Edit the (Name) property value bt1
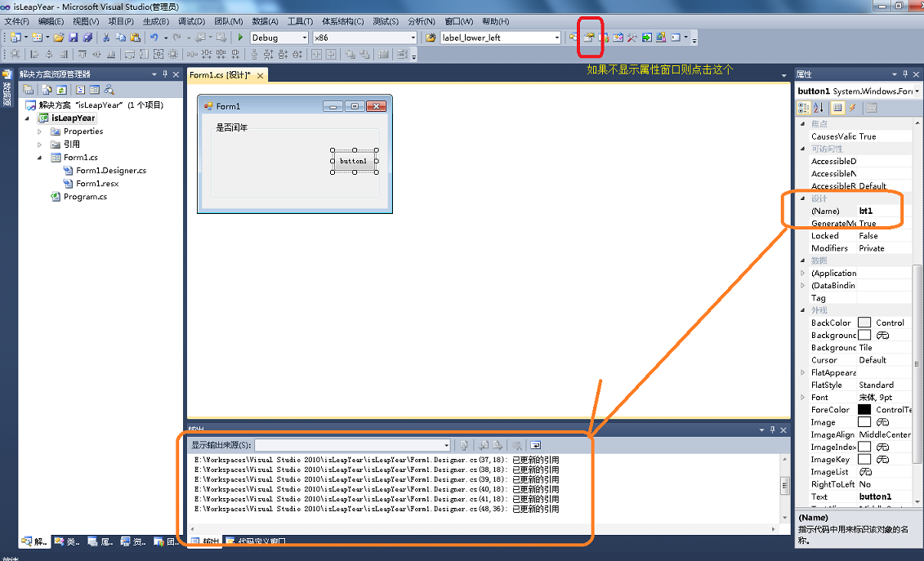Viewport: 924px width, 561px height. point(884,211)
